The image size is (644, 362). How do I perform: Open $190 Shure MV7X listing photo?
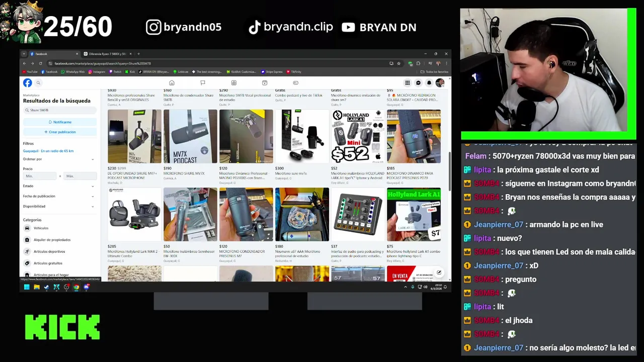tap(190, 136)
